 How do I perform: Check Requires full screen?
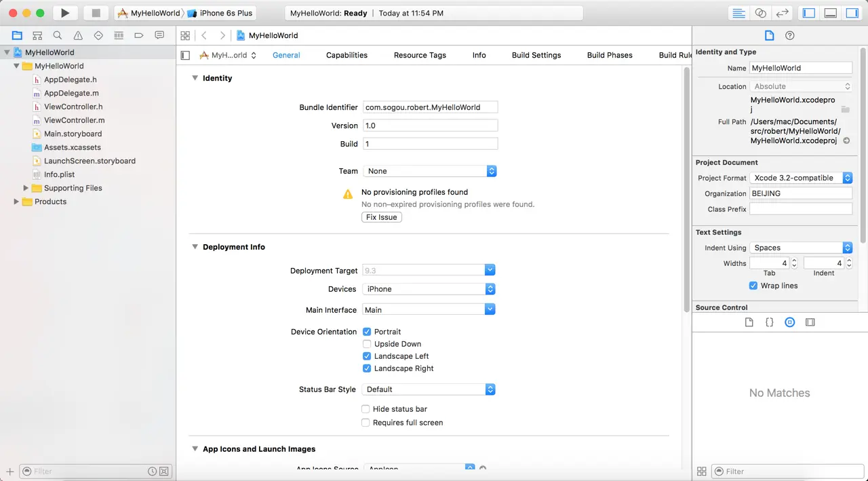[x=366, y=423]
